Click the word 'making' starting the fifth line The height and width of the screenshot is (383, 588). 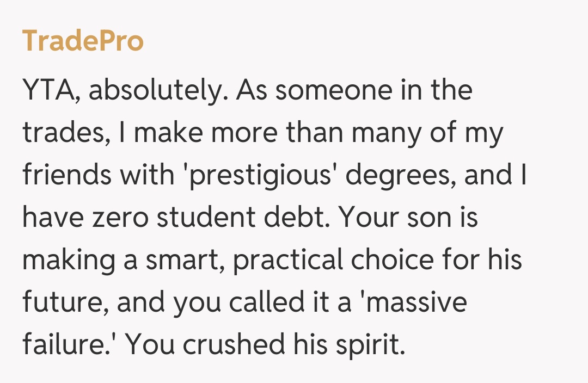(x=68, y=261)
